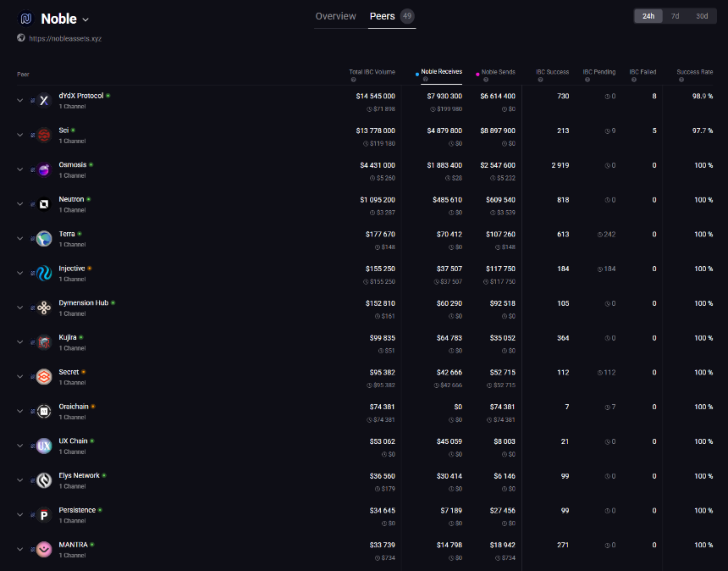Expand the Dymension Hub row
Image resolution: width=728 pixels, height=571 pixels.
[20, 308]
